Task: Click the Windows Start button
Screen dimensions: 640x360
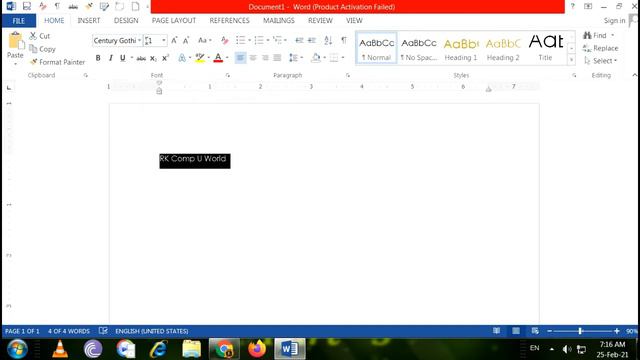Action: pos(17,349)
